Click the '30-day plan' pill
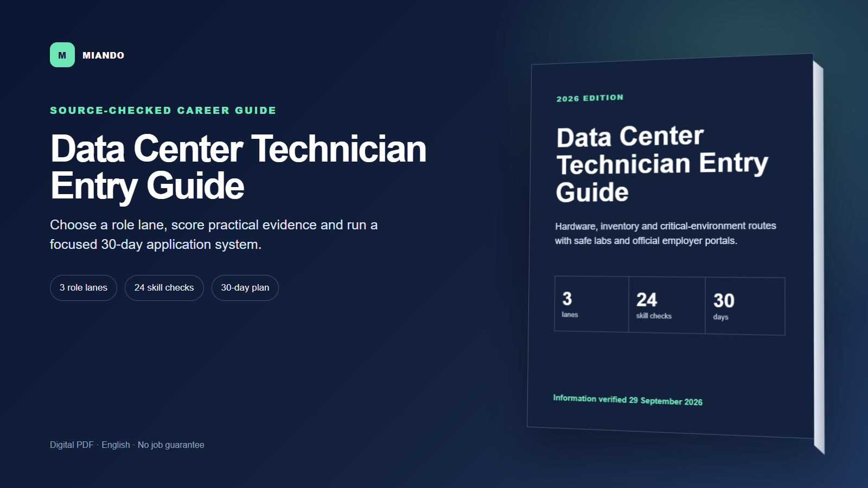Image resolution: width=868 pixels, height=488 pixels. 245,288
